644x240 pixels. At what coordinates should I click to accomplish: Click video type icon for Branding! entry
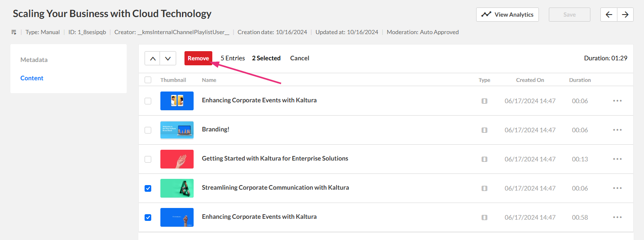[484, 130]
